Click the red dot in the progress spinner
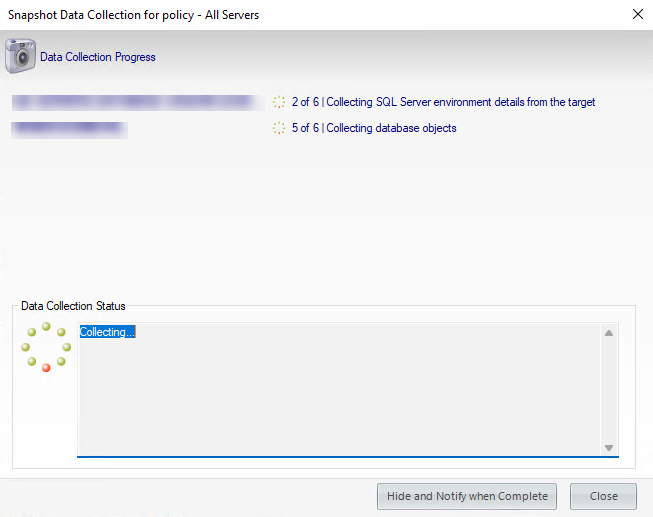 click(x=46, y=368)
